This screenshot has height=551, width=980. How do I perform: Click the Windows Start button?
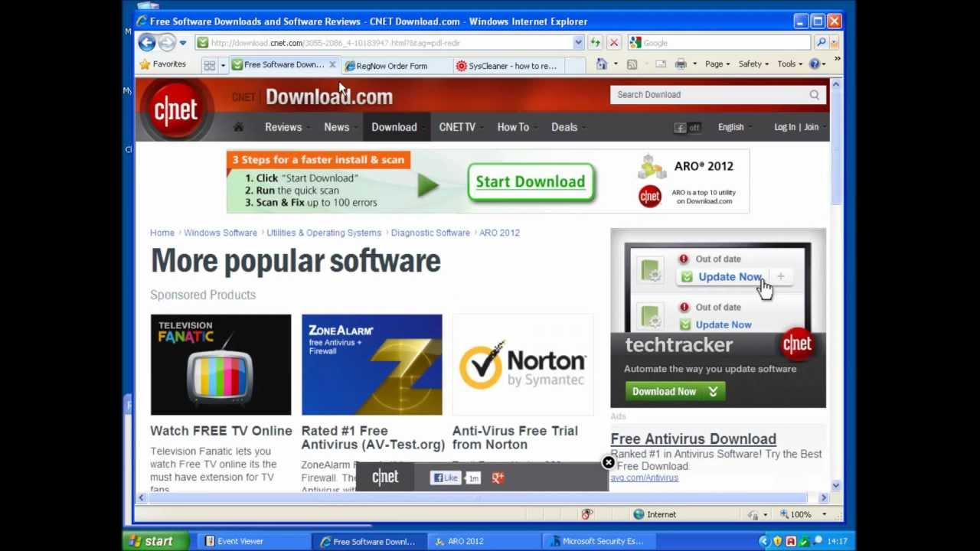pyautogui.click(x=155, y=541)
